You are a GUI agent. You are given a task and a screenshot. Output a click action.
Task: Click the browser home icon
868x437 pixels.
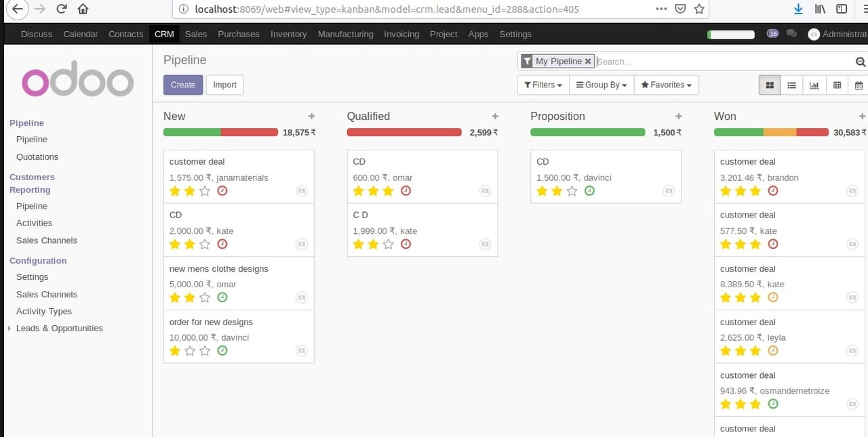83,9
